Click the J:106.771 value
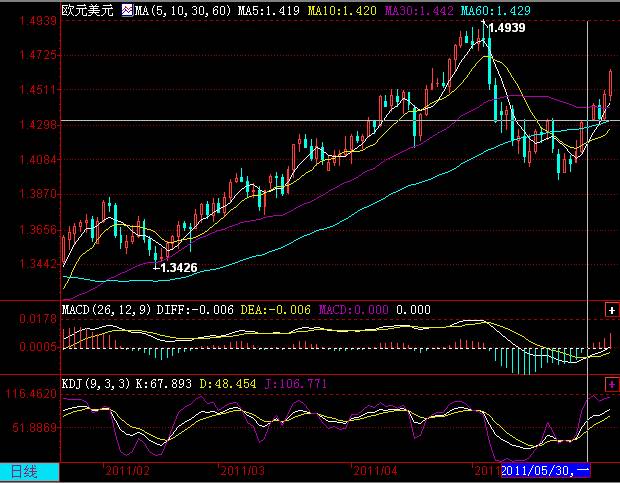Viewport: 620px width, 483px height. coord(295,383)
